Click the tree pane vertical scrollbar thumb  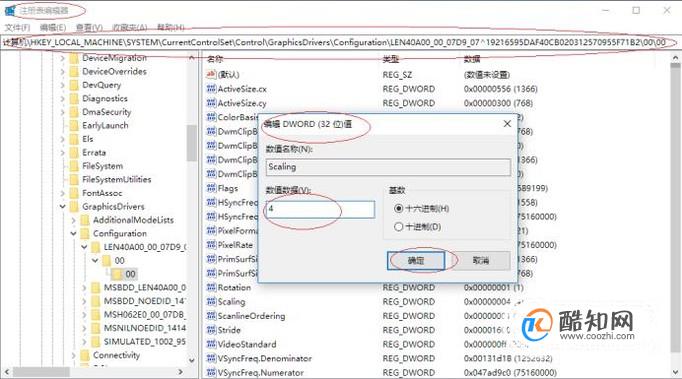point(192,143)
